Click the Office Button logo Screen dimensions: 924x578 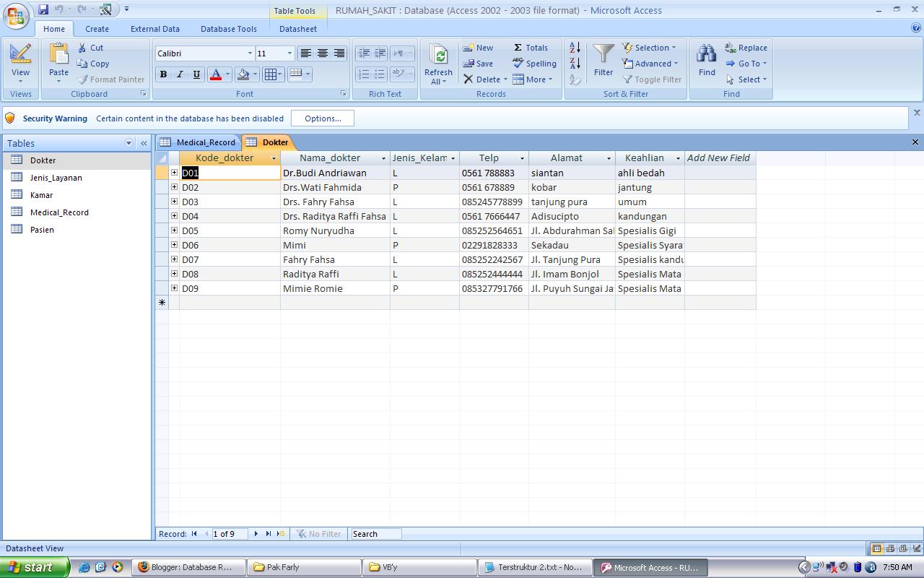pyautogui.click(x=16, y=15)
